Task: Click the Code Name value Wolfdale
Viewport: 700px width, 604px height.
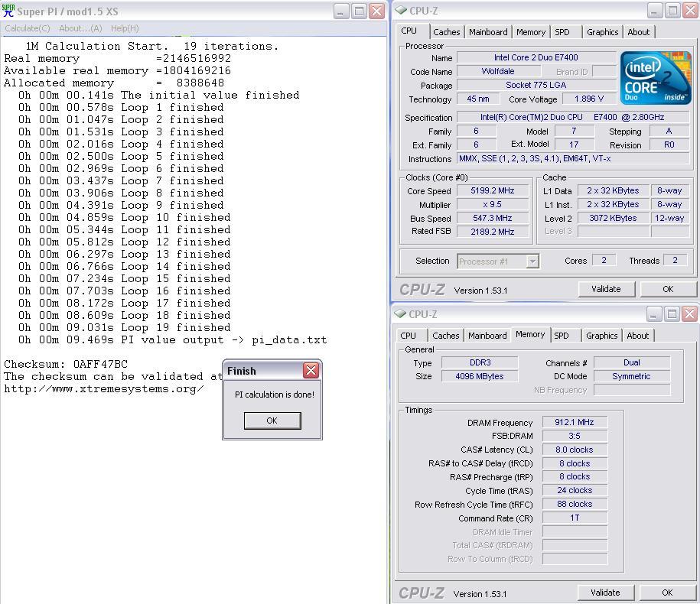Action: (498, 71)
